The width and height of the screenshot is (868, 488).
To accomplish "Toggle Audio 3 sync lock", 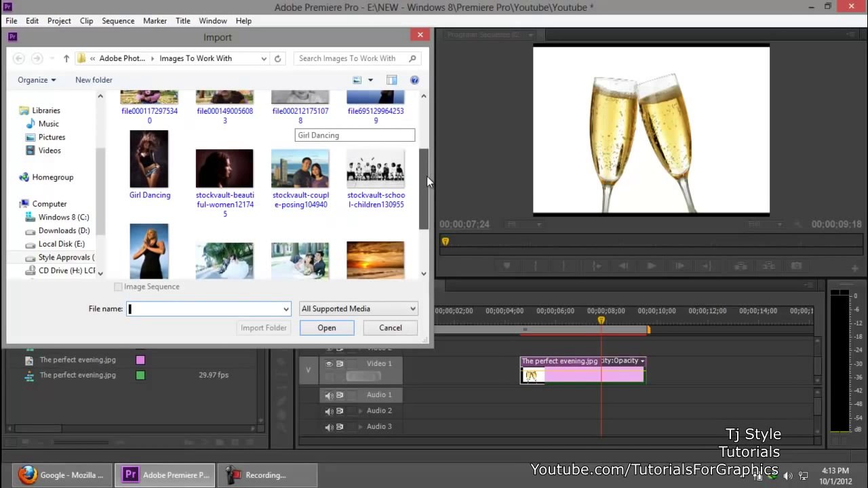I will coord(340,427).
